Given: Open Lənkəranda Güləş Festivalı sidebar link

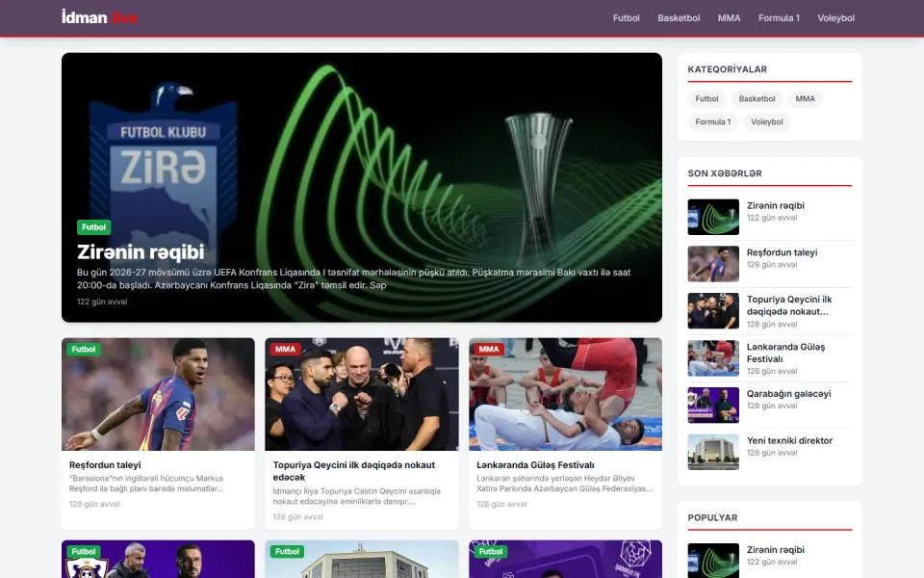Looking at the screenshot, I should (x=785, y=353).
